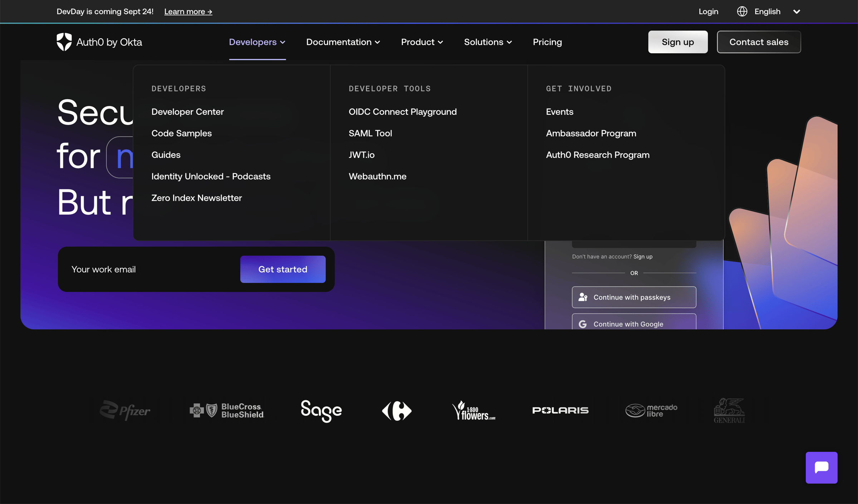Open the English language chevron
This screenshot has width=858, height=504.
pos(797,12)
